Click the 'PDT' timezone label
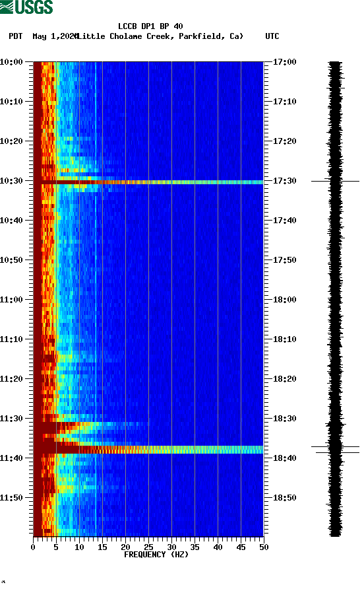 point(16,36)
